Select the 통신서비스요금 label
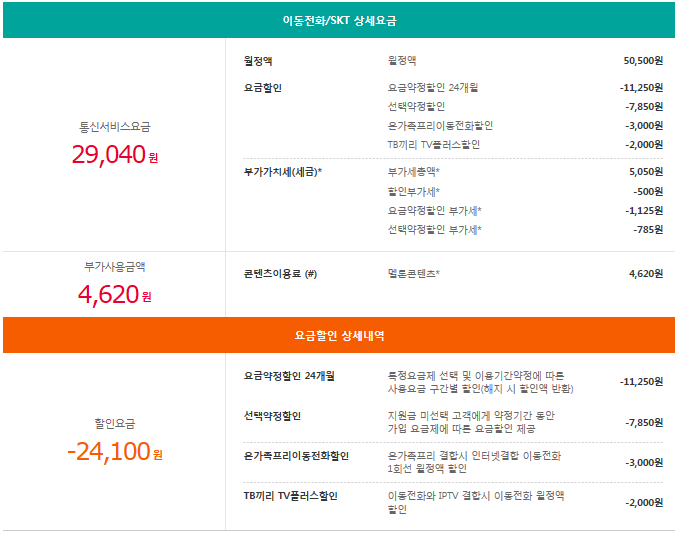The height and width of the screenshot is (538, 679). [x=115, y=127]
